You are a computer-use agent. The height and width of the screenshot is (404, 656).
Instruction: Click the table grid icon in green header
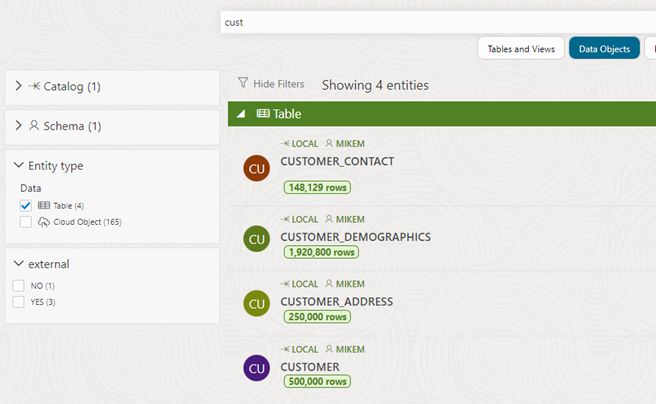click(263, 113)
